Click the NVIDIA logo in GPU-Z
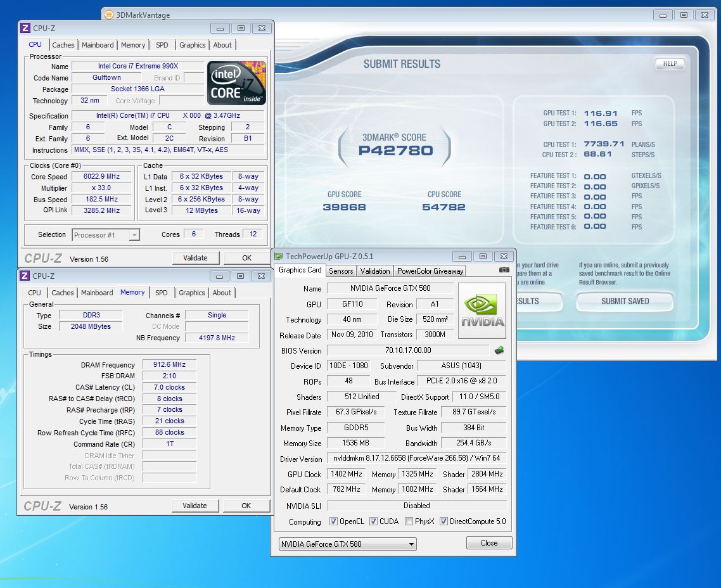 click(x=482, y=311)
